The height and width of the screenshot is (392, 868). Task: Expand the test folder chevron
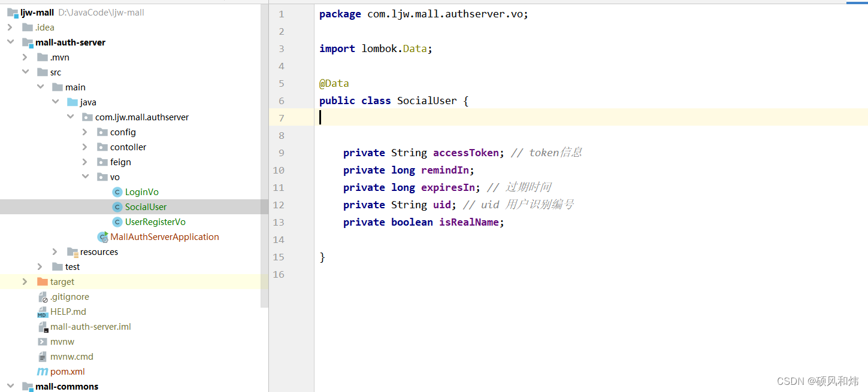40,266
